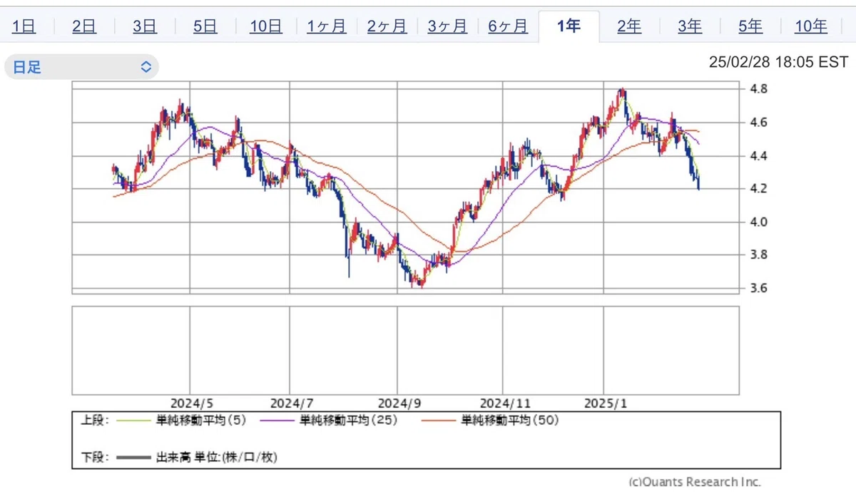Click the 2025/1 date axis label
856x504 pixels.
(604, 403)
